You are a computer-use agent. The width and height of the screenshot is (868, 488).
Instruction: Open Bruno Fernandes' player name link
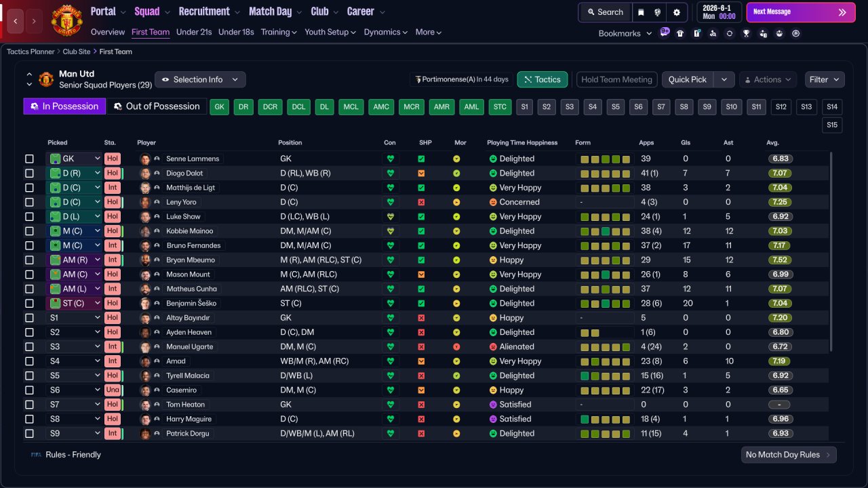193,245
